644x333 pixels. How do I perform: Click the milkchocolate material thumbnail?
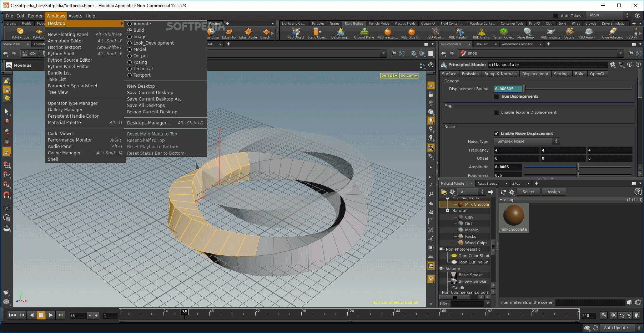514,218
